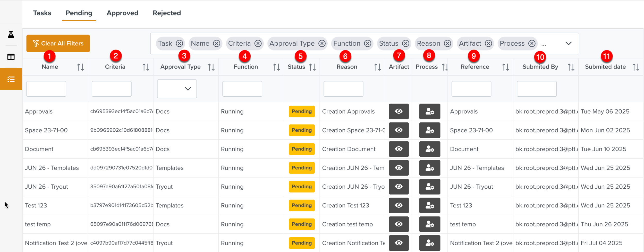View artifact for Approvals row

tap(399, 112)
